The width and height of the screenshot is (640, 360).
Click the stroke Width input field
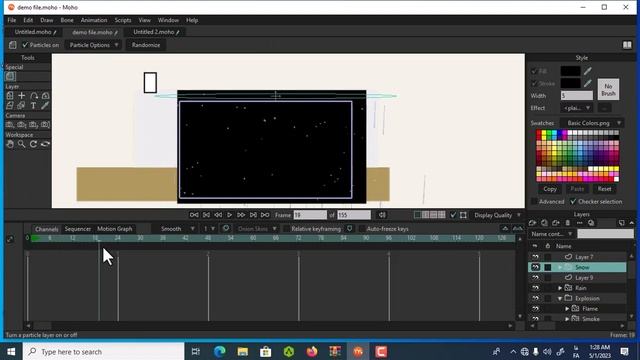(577, 96)
